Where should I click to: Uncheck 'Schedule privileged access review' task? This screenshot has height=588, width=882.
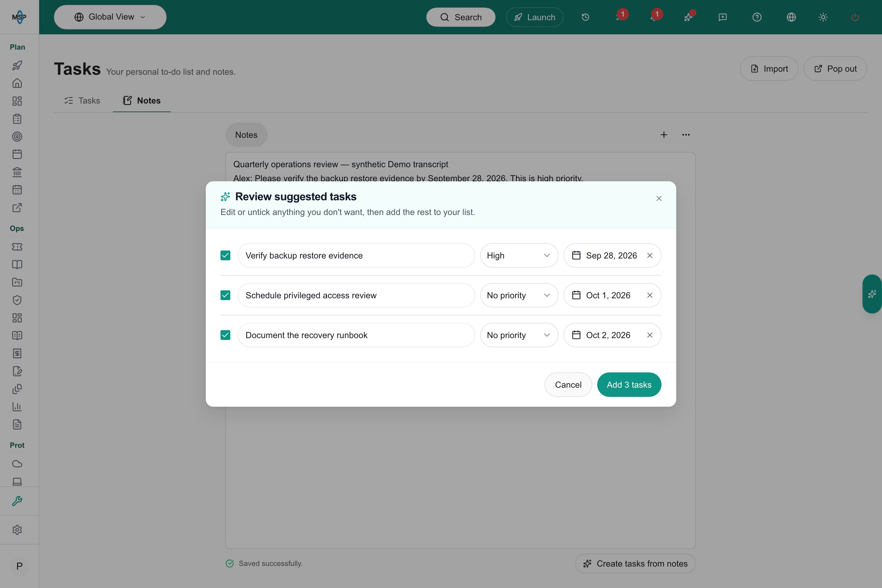[x=225, y=295]
